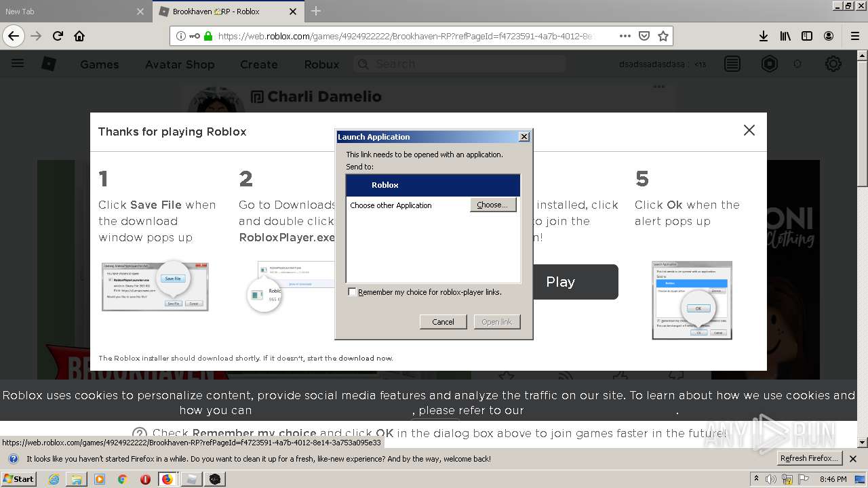Launch Internet Explorer from taskbar

[x=54, y=479]
